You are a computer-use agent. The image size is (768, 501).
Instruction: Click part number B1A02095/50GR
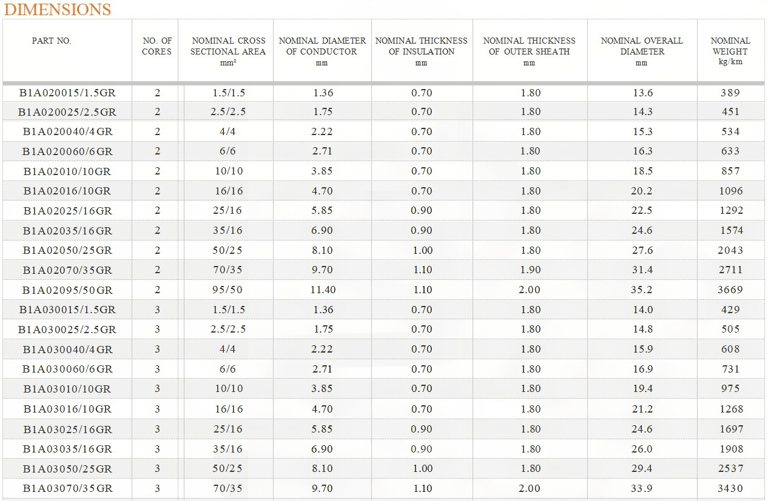point(68,290)
